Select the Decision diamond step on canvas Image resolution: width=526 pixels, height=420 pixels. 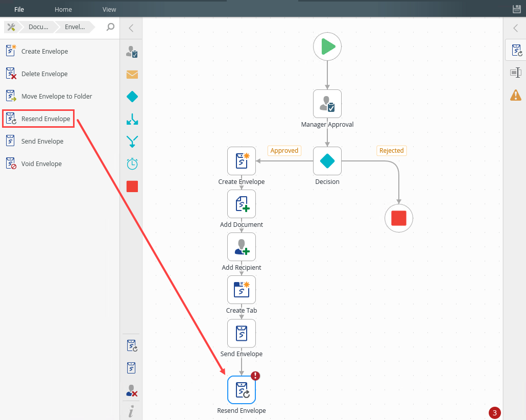[x=327, y=161]
